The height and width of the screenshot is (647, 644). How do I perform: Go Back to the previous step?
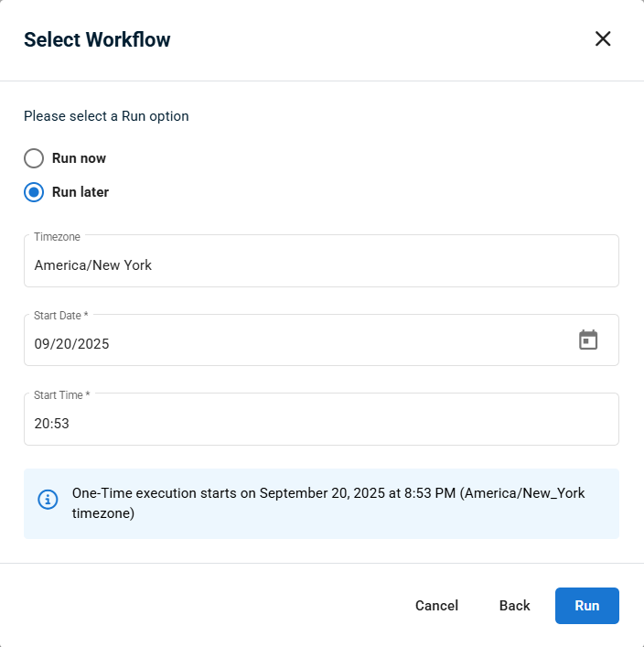click(514, 605)
